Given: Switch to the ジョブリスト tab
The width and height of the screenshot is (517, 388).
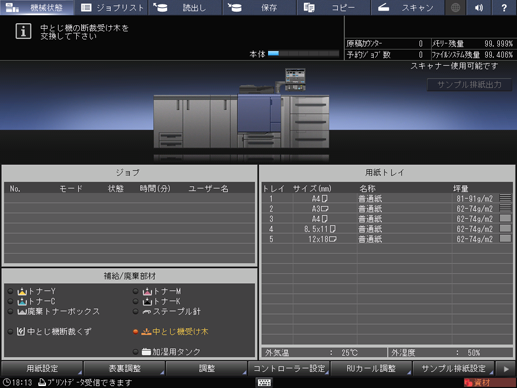Looking at the screenshot, I should [x=112, y=7].
